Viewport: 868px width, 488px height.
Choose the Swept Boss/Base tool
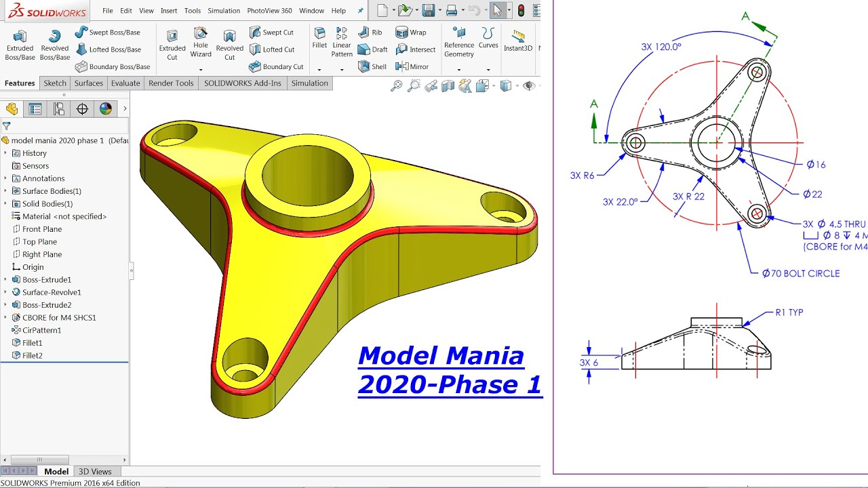click(107, 32)
